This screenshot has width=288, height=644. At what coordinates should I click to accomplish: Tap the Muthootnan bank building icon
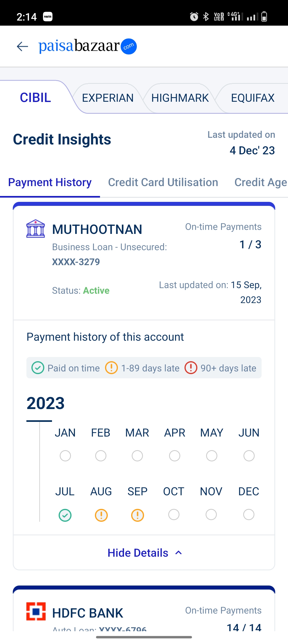pos(35,229)
